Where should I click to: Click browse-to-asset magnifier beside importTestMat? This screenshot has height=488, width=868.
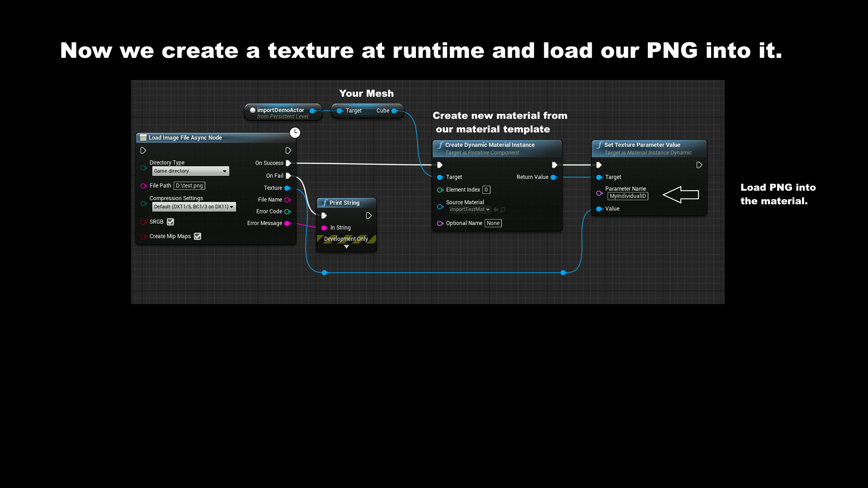pyautogui.click(x=503, y=210)
